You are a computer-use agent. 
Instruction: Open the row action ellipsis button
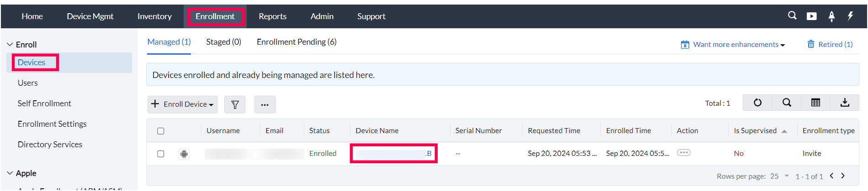point(683,153)
